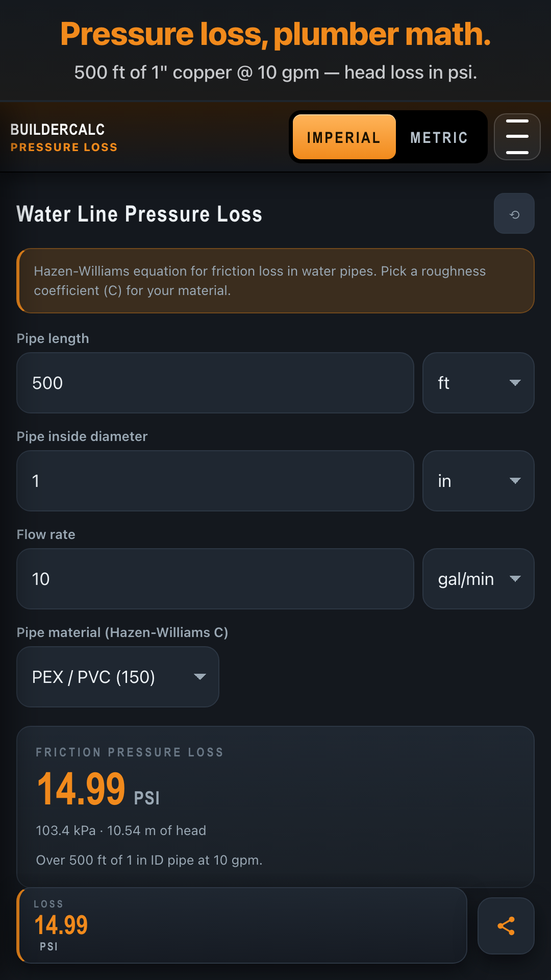Click the pipe material dropdown arrow

click(199, 677)
